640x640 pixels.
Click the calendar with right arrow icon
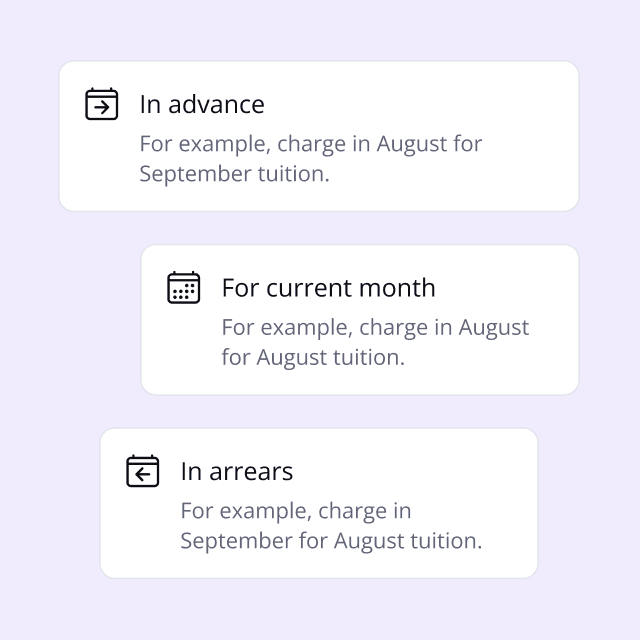pyautogui.click(x=102, y=104)
